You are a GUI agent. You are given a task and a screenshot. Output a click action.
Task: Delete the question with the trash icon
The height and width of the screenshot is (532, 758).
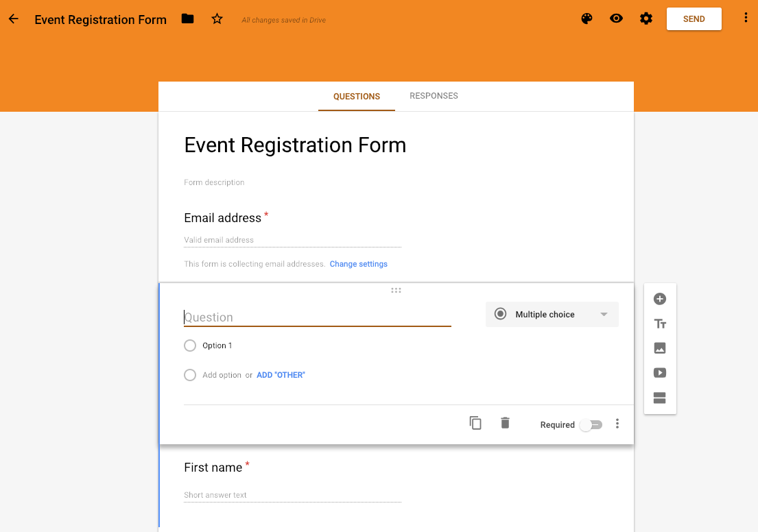(505, 423)
